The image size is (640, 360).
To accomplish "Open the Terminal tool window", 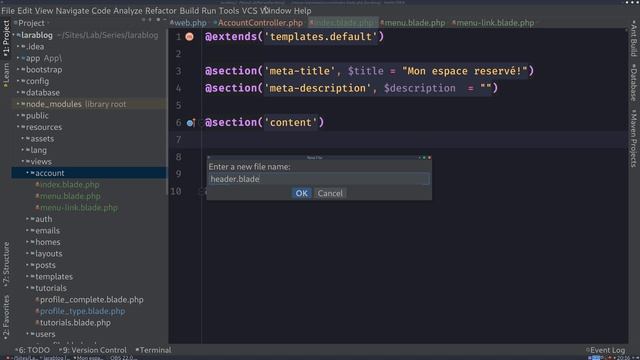I will [153, 350].
